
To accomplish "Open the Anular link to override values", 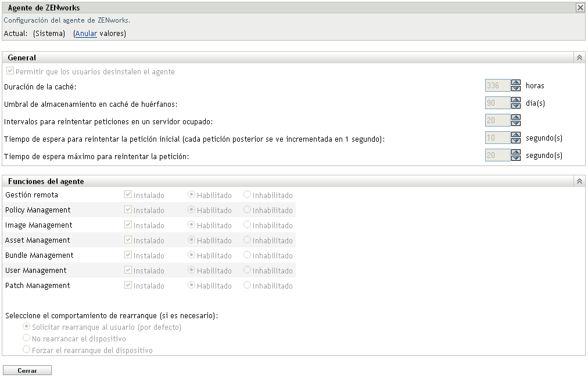I will [x=85, y=33].
